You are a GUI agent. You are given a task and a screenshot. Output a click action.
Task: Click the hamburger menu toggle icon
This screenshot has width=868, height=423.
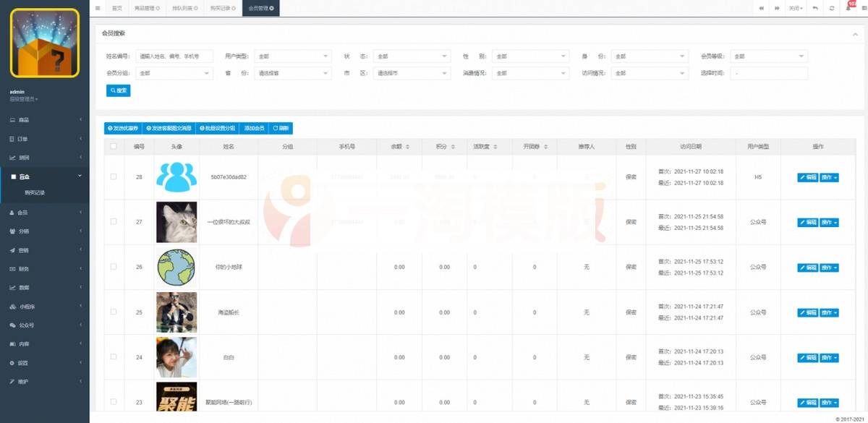coord(98,8)
